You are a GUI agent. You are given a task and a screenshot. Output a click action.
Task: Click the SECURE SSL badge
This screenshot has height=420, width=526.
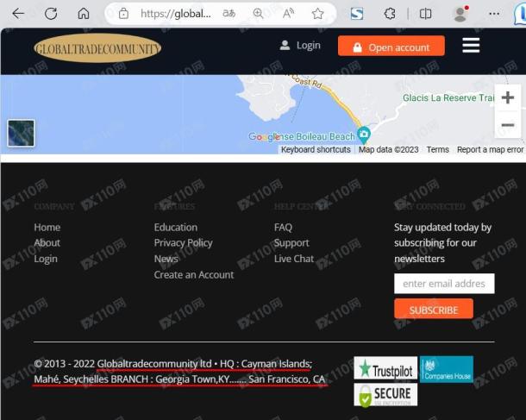(x=385, y=395)
